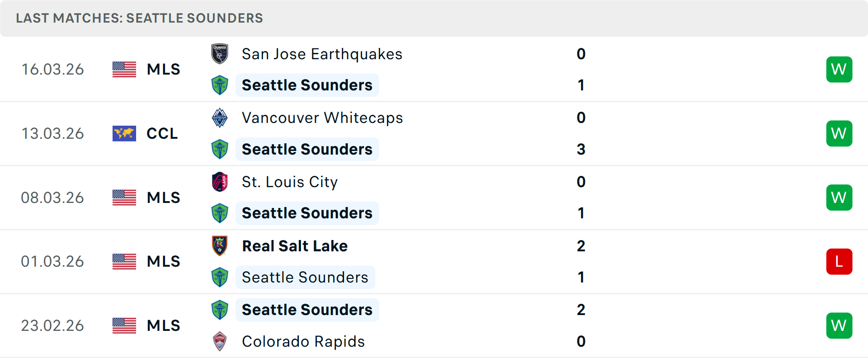
Task: Select the Seattle Sounders logo next to 16.03.26
Action: click(220, 85)
